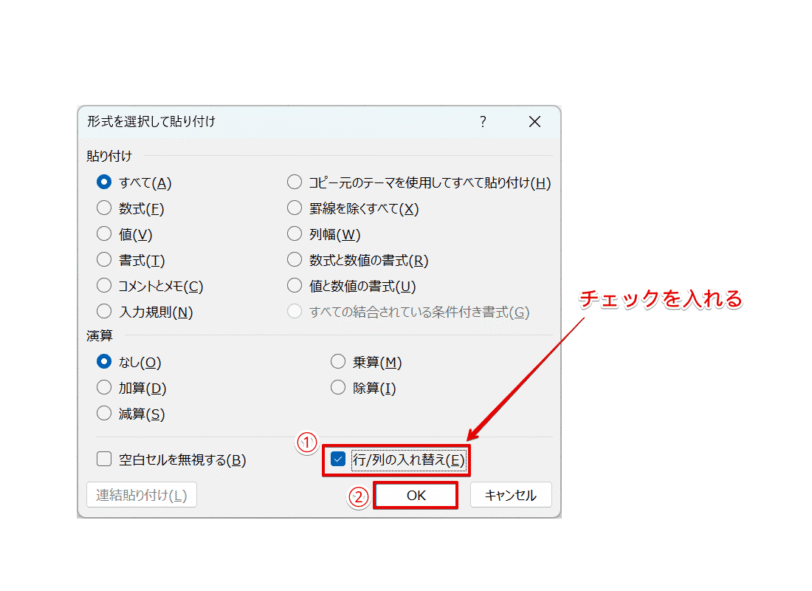Select 数式と数値の書式(R) option
The image size is (812, 591).
click(x=295, y=260)
